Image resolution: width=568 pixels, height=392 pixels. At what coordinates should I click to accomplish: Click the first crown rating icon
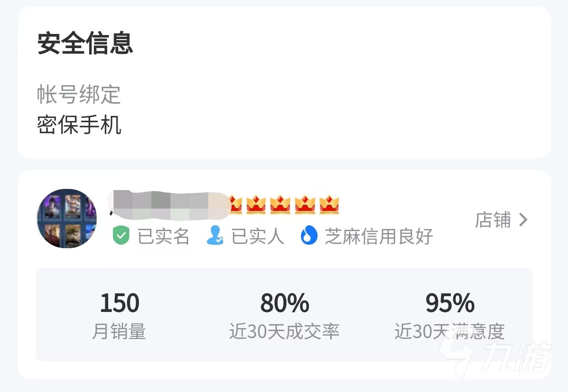click(x=235, y=205)
